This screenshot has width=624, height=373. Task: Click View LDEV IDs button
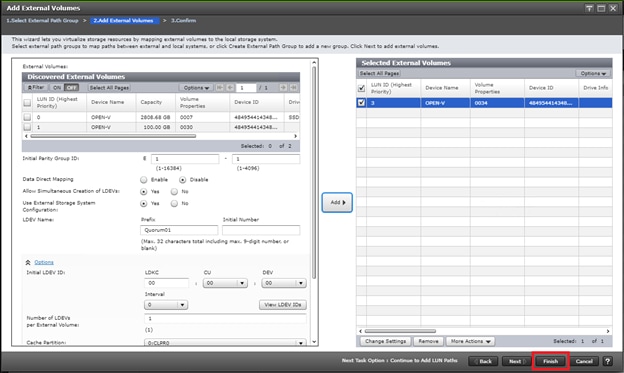[x=283, y=305]
